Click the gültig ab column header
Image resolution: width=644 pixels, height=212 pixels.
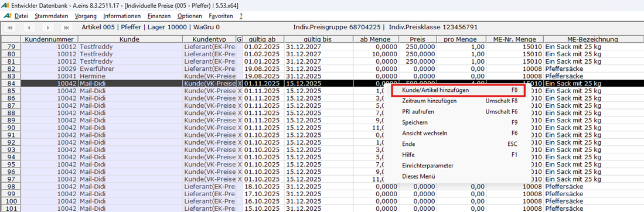click(x=263, y=39)
